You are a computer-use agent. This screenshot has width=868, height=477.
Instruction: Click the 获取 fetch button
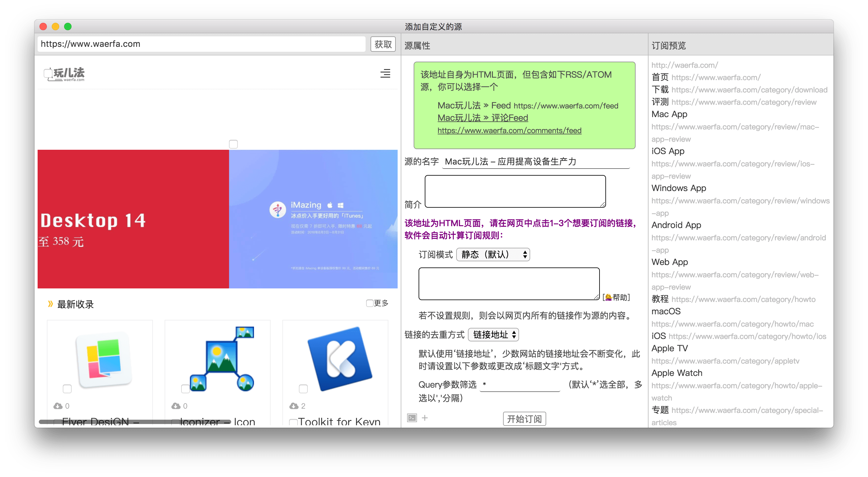383,44
